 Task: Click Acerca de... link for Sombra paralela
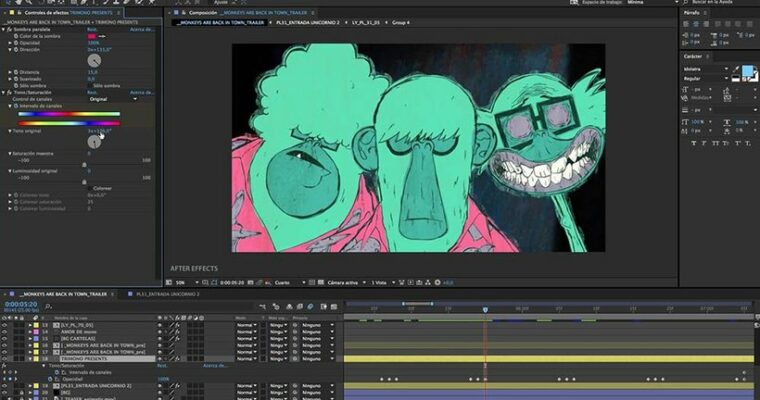pos(142,29)
